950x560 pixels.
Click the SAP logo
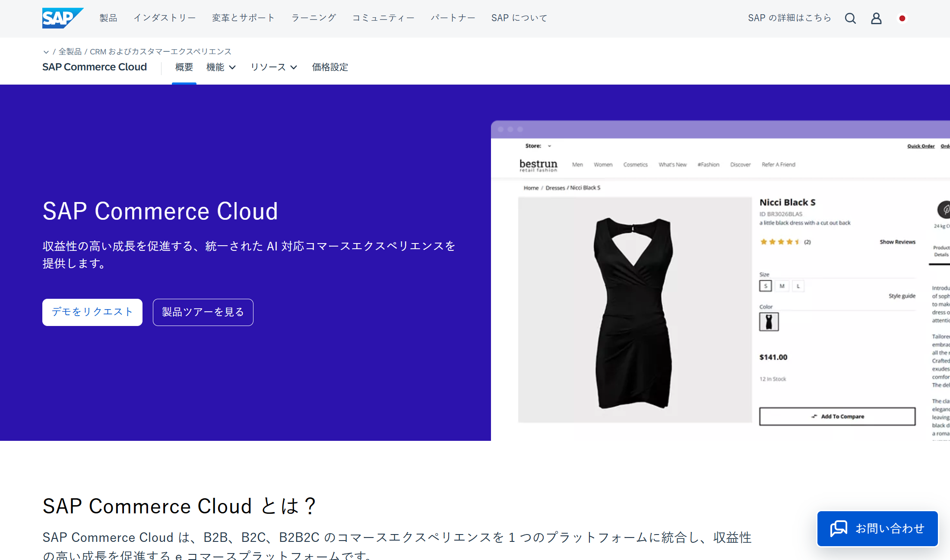(x=62, y=18)
